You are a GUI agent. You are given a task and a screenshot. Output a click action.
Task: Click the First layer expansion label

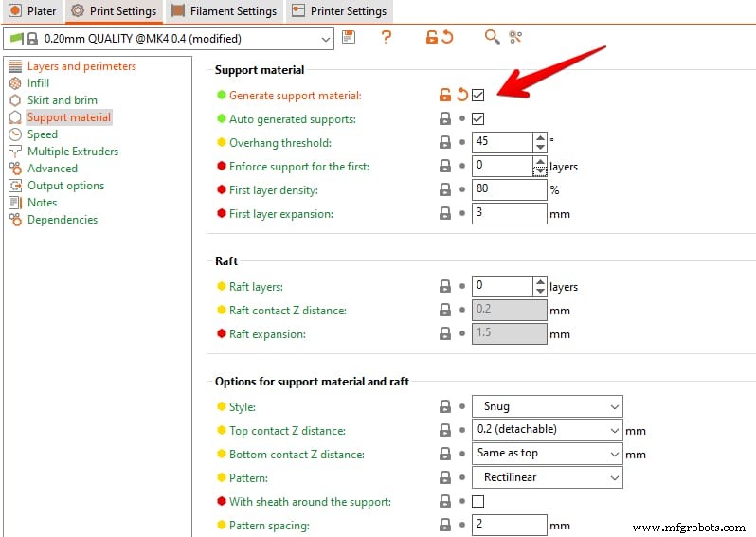[x=281, y=213]
